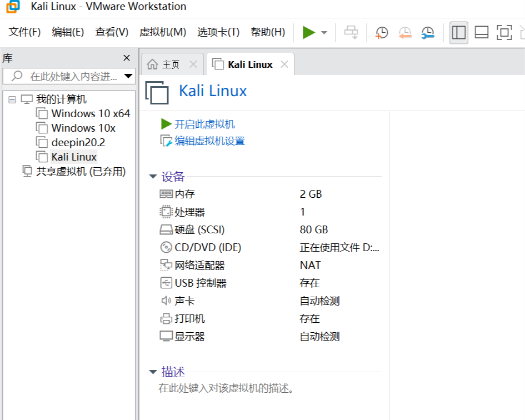Collapse the 我的计算机 tree node

click(x=12, y=99)
